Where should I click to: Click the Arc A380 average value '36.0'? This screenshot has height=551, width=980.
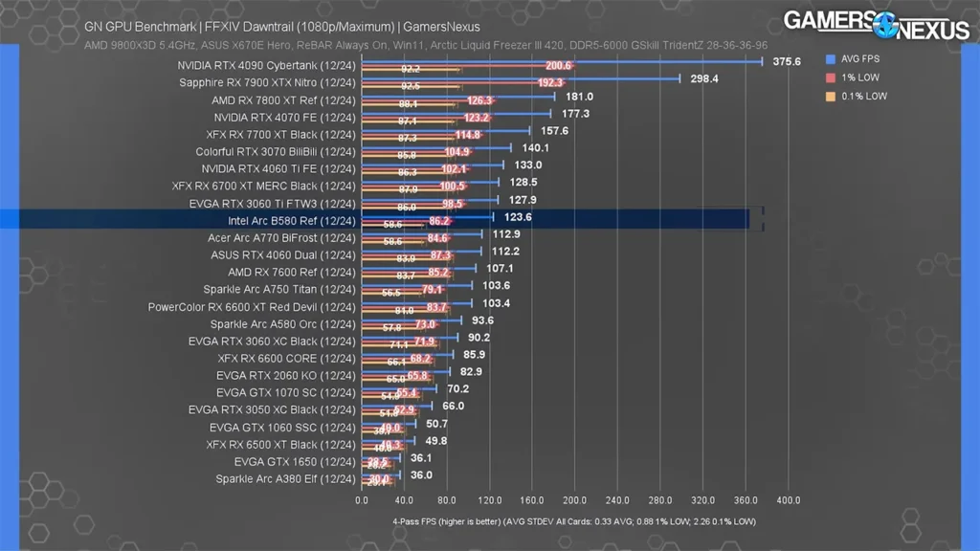pyautogui.click(x=421, y=474)
